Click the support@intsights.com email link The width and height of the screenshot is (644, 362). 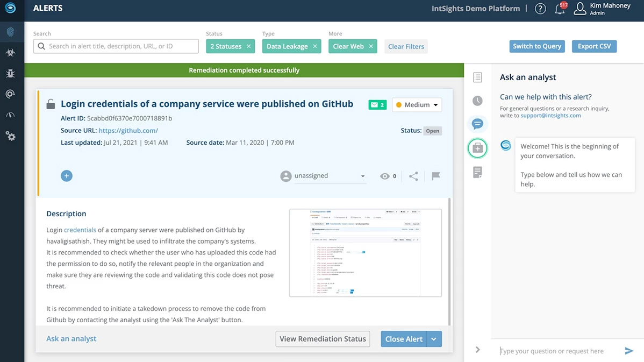(x=551, y=116)
